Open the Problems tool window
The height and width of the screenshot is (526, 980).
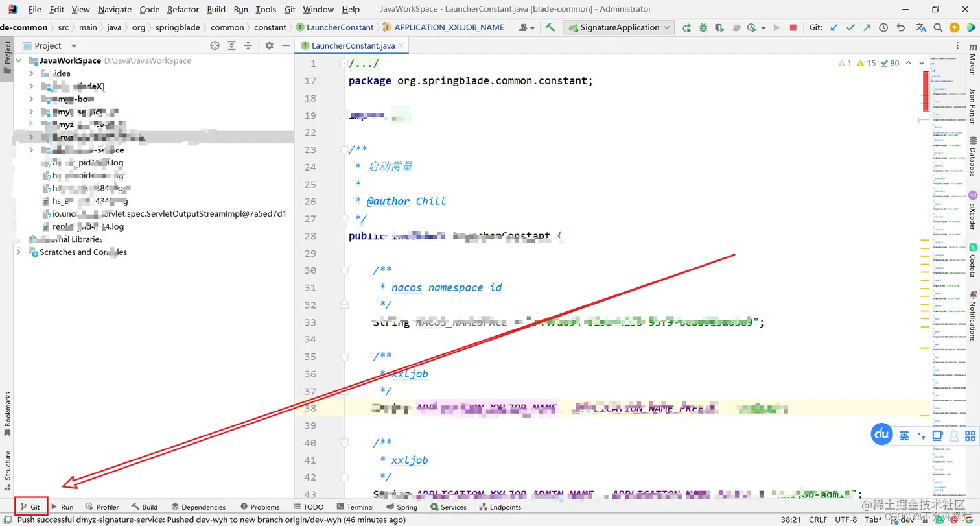tap(260, 507)
